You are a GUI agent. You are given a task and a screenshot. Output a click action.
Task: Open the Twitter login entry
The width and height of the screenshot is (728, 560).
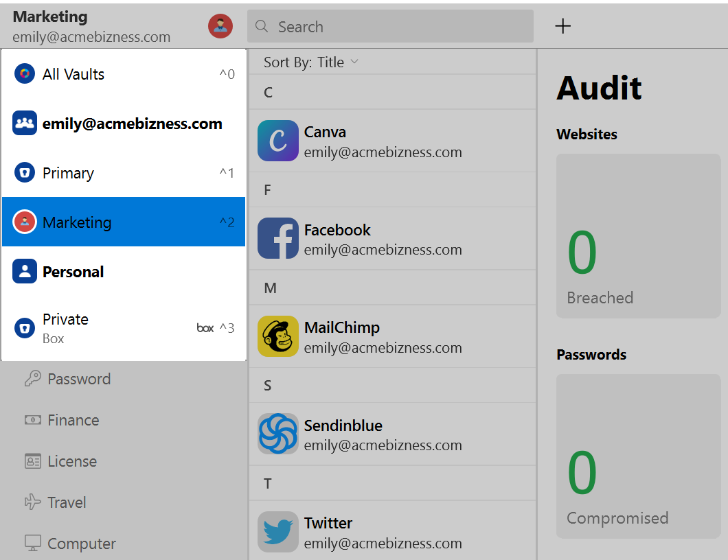pyautogui.click(x=392, y=532)
